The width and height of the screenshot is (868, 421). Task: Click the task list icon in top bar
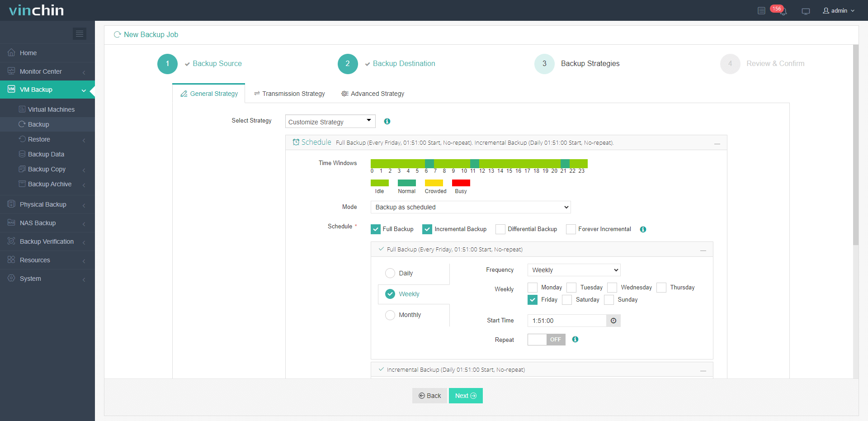point(761,11)
